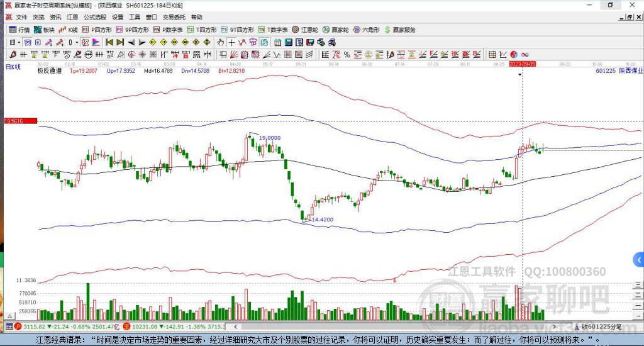Click the n² lines icon
This screenshot has width=644, height=346.
[x=110, y=54]
